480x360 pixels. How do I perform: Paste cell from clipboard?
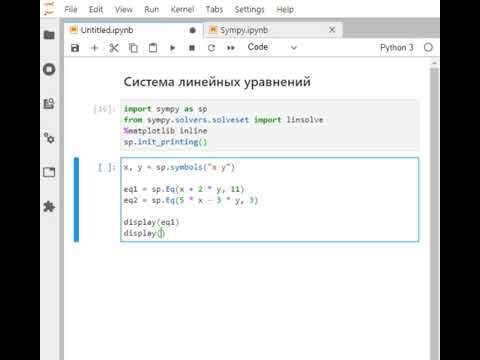[153, 48]
